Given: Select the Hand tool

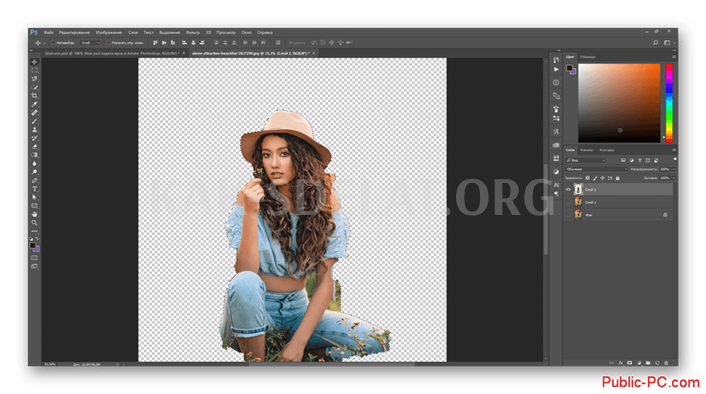Looking at the screenshot, I should [x=35, y=214].
